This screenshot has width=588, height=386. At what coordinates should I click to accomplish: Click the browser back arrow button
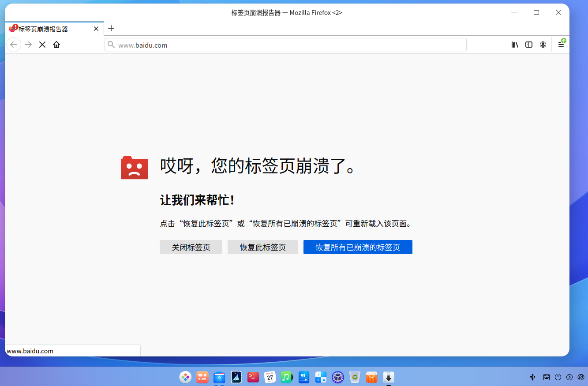tap(14, 45)
